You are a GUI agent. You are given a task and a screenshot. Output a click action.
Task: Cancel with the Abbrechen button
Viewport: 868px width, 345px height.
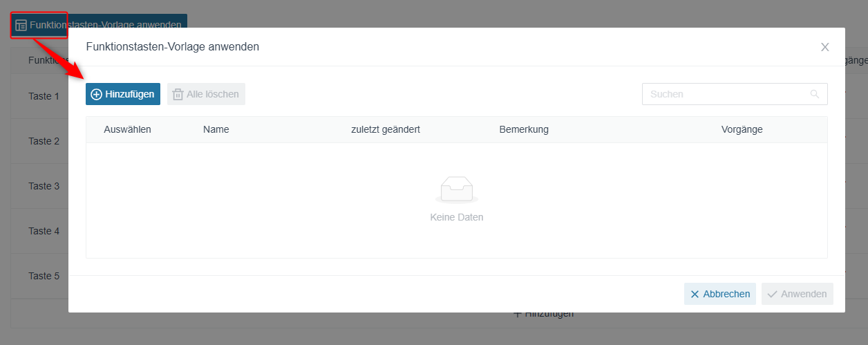point(720,294)
